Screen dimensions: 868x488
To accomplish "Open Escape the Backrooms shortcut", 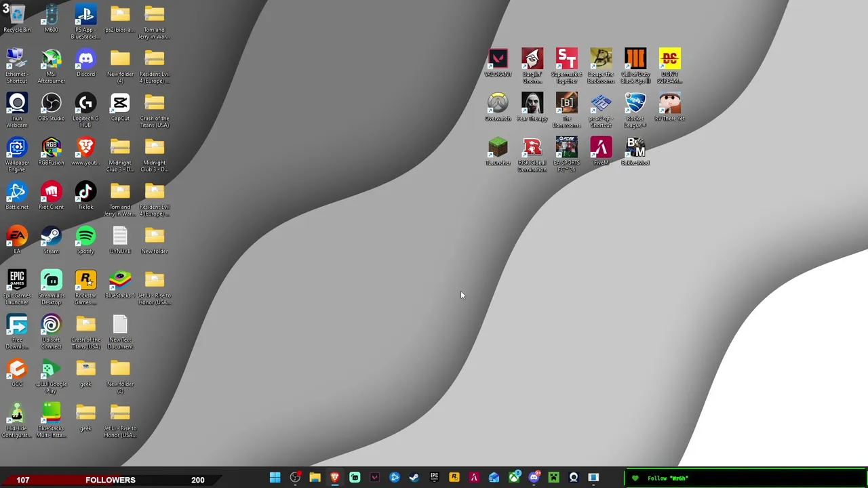I will 601,66.
